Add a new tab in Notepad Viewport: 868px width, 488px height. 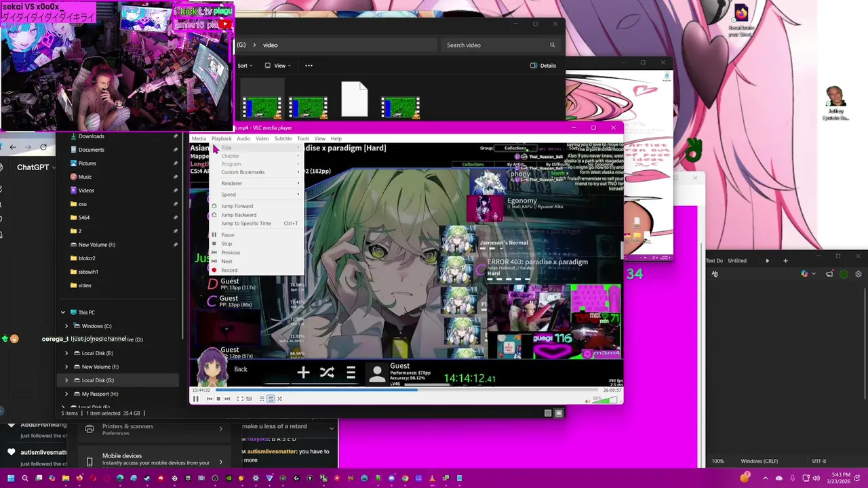pyautogui.click(x=785, y=260)
